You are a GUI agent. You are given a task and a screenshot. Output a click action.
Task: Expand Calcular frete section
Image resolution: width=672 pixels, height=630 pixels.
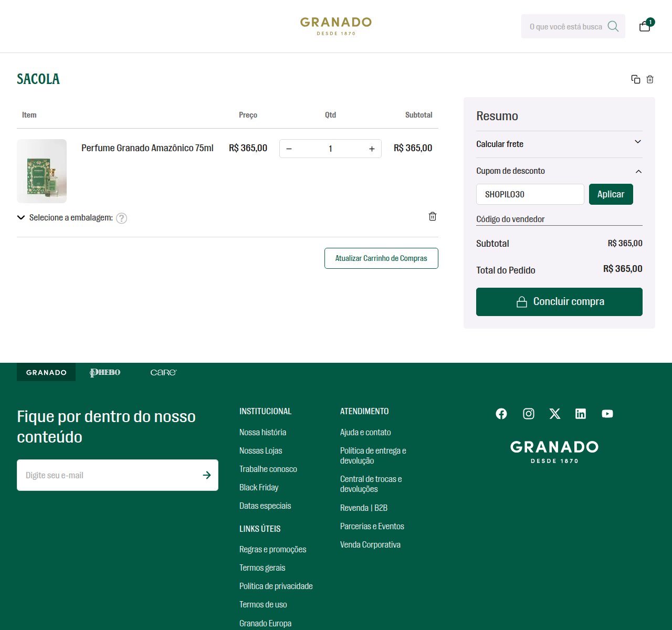(x=559, y=144)
